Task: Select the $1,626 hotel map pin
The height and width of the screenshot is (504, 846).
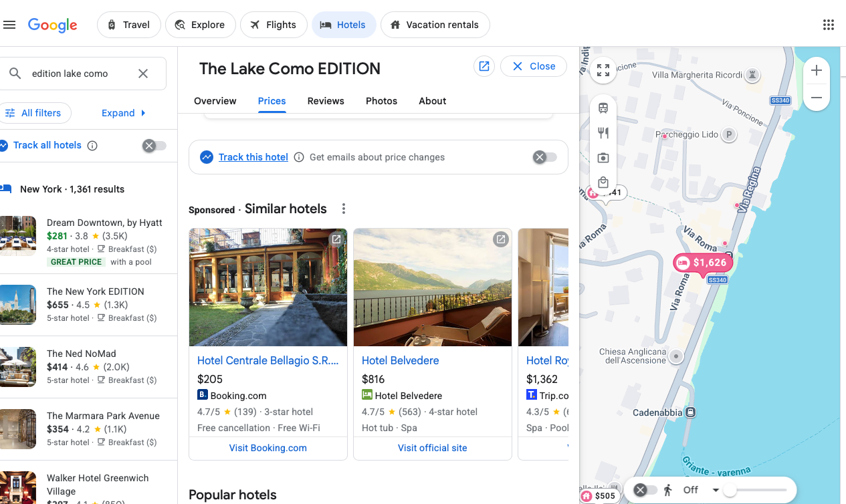Action: (x=703, y=263)
